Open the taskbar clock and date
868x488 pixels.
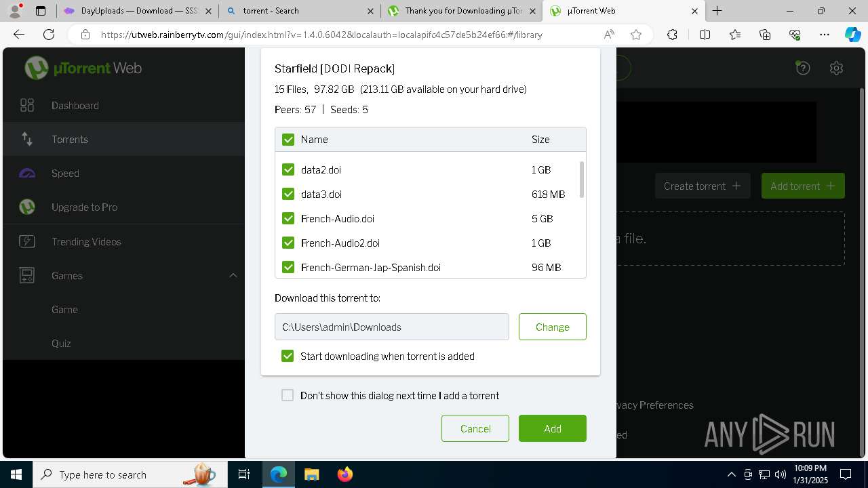point(810,474)
